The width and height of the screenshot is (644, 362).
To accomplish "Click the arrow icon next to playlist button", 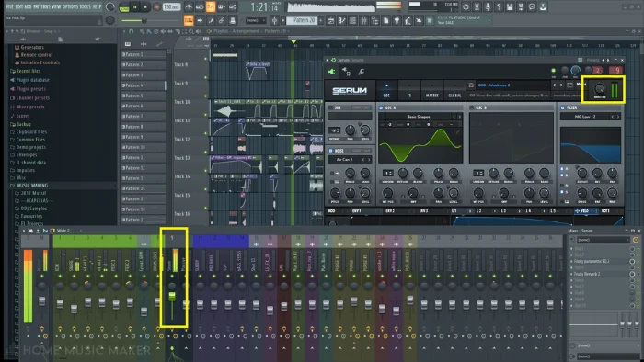I will [x=200, y=20].
